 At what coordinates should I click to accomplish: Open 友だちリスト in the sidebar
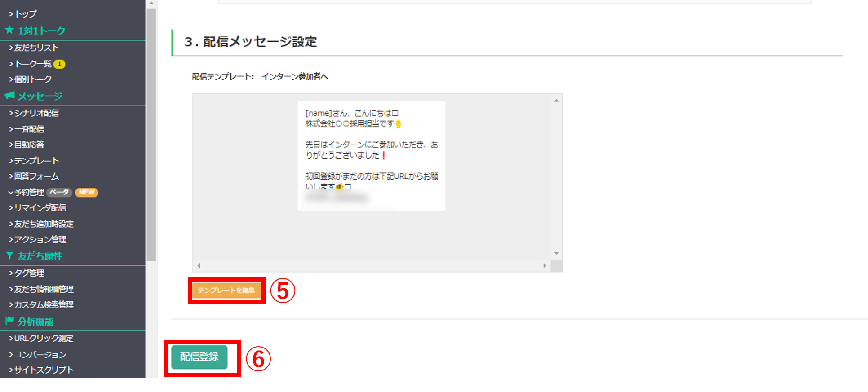tap(34, 48)
